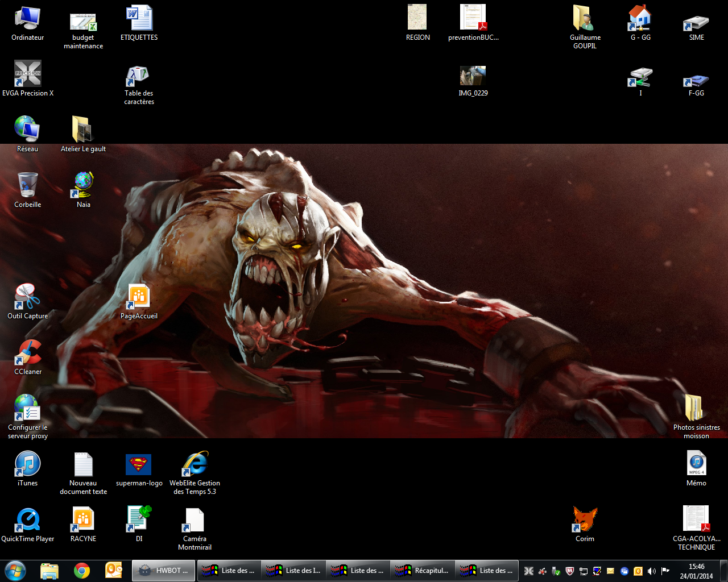The image size is (728, 582).
Task: Open Windows Explorer from the taskbar
Action: click(x=49, y=571)
